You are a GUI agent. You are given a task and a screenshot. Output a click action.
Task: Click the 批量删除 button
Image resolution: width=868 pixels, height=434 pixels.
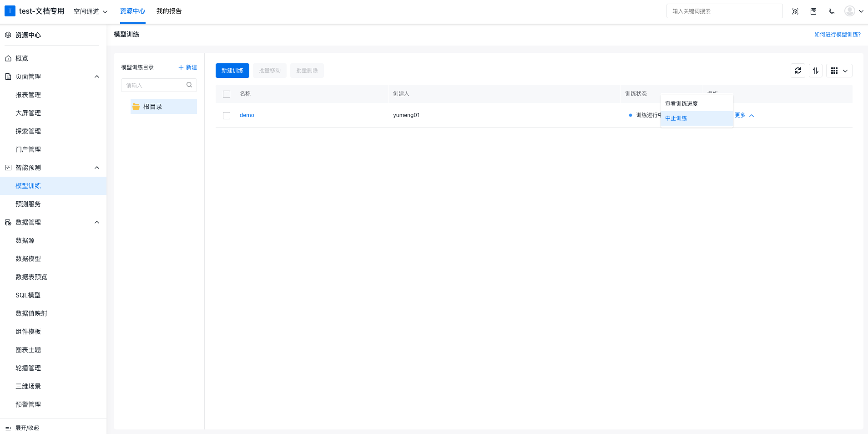point(307,71)
